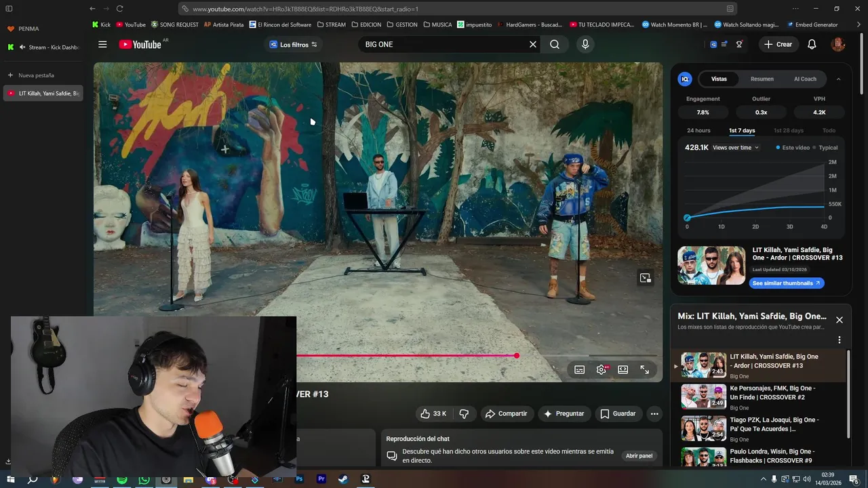Open the Views over time dropdown
868x488 pixels.
(736, 147)
